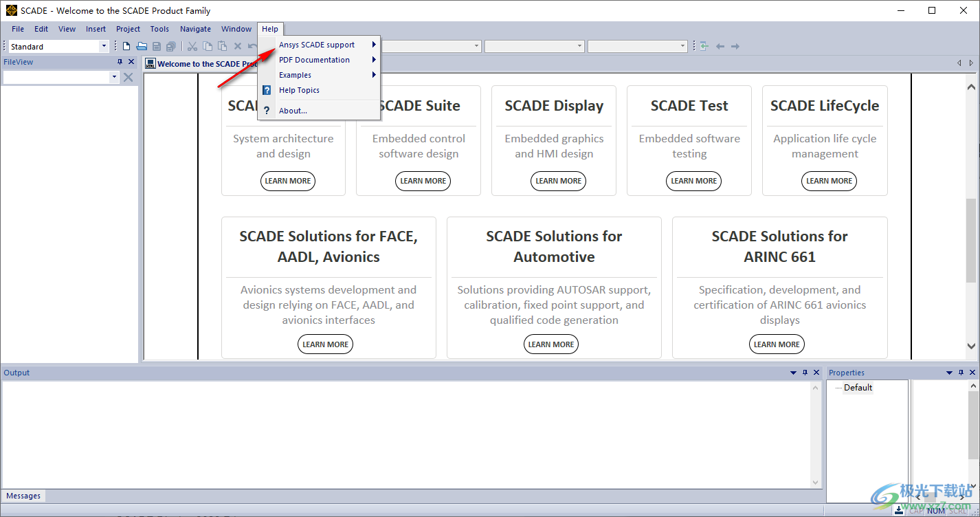Viewport: 980px width, 517px height.
Task: Select Default item in Properties tree
Action: coord(858,388)
